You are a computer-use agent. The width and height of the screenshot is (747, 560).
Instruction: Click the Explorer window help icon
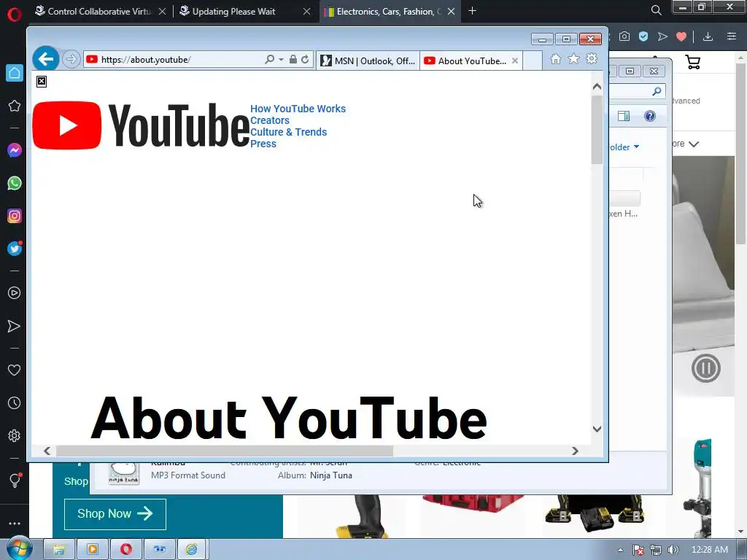650,116
